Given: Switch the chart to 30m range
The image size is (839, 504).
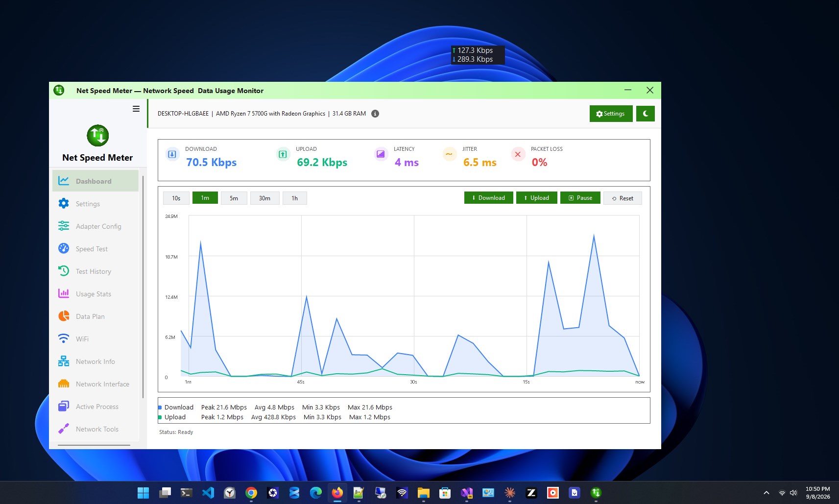Looking at the screenshot, I should [x=265, y=198].
